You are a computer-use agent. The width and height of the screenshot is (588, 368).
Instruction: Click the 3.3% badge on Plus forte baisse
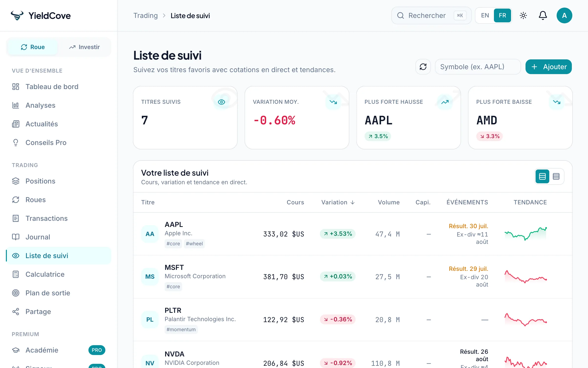(x=490, y=136)
